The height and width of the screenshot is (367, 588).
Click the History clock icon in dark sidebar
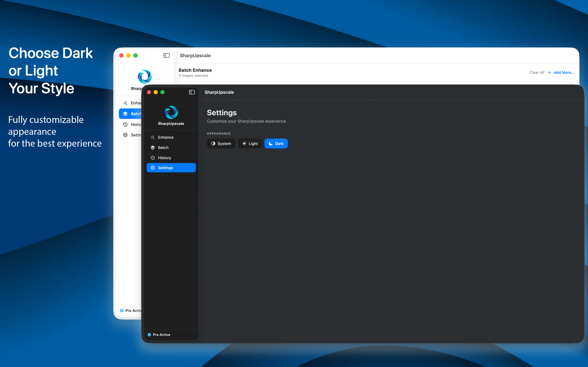(153, 158)
